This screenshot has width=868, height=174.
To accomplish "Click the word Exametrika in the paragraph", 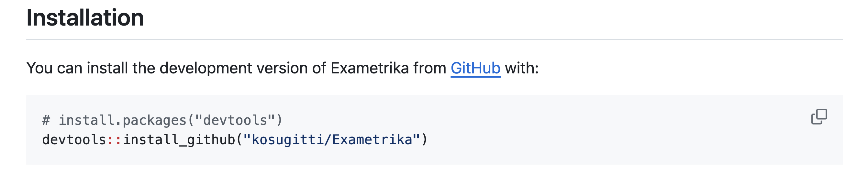I will click(369, 68).
